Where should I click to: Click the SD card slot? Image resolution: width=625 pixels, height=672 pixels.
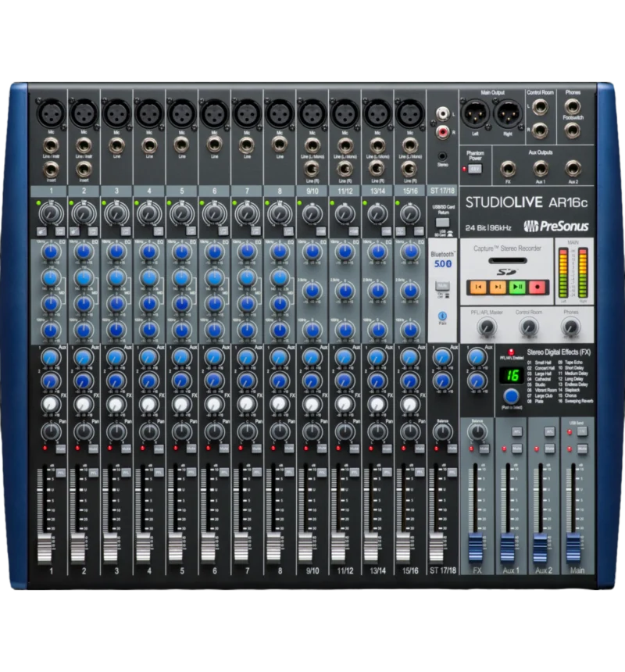pyautogui.click(x=508, y=260)
